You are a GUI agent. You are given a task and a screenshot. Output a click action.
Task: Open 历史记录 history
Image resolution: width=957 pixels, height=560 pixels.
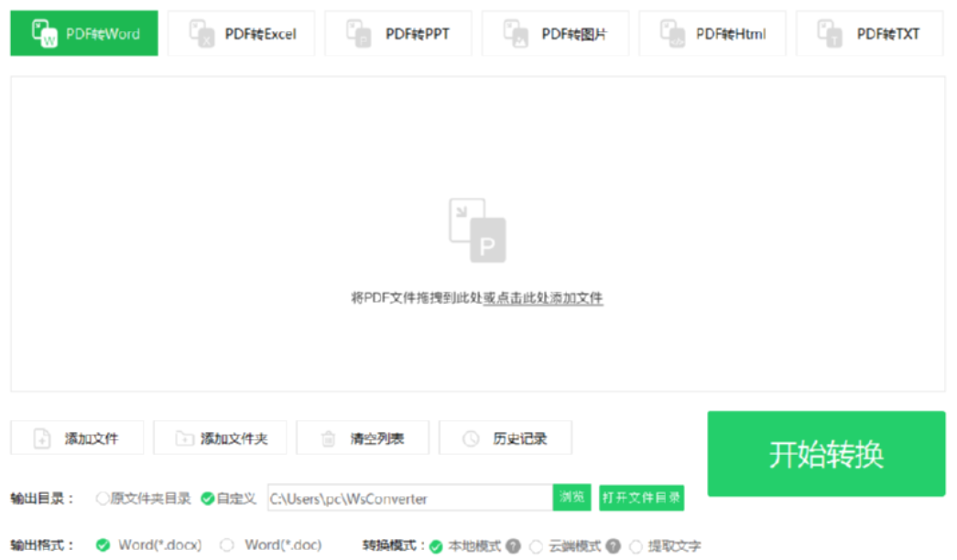(x=506, y=438)
